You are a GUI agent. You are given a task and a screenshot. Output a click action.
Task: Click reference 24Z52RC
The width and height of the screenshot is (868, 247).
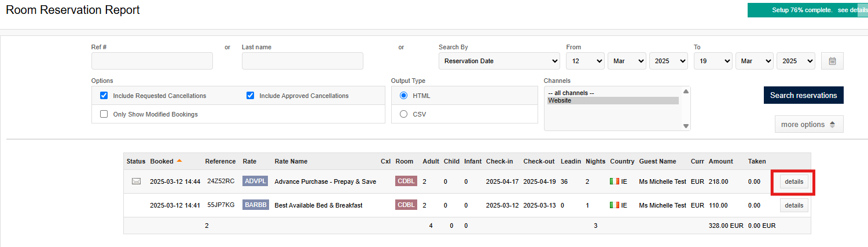(221, 181)
